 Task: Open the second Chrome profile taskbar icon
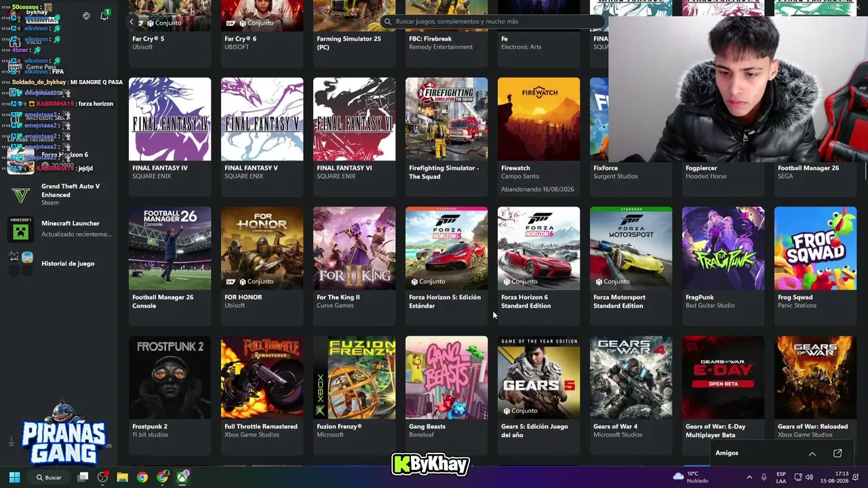tap(163, 477)
